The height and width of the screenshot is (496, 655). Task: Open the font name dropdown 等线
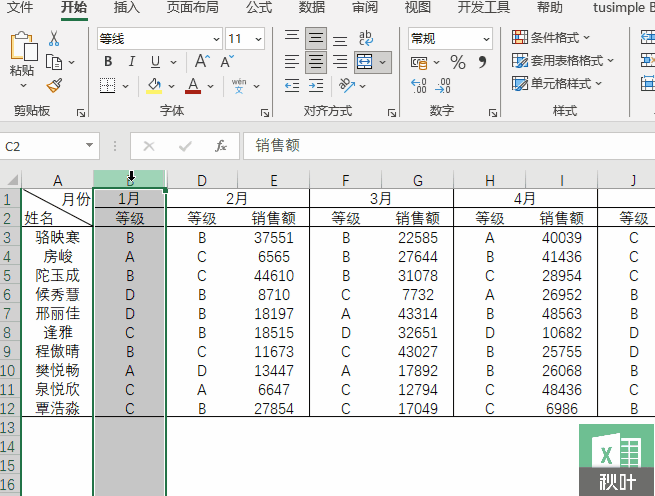click(216, 39)
